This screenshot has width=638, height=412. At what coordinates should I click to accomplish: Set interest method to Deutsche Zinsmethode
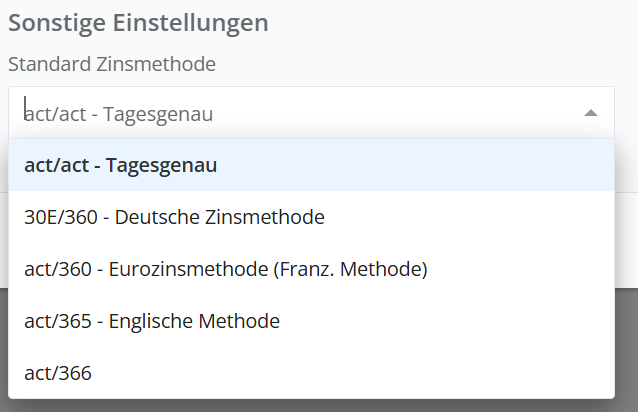pyautogui.click(x=174, y=217)
